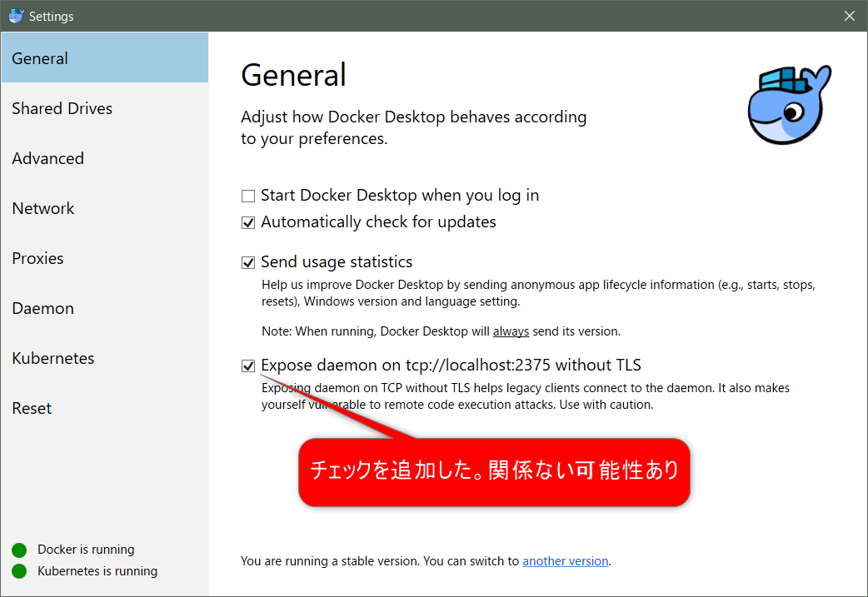
Task: Click the Docker is running status text
Action: (x=86, y=550)
